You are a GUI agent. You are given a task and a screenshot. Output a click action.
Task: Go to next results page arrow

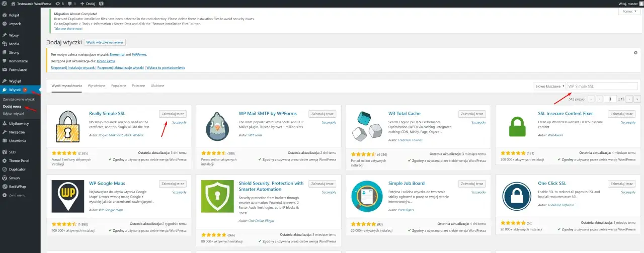coord(630,99)
